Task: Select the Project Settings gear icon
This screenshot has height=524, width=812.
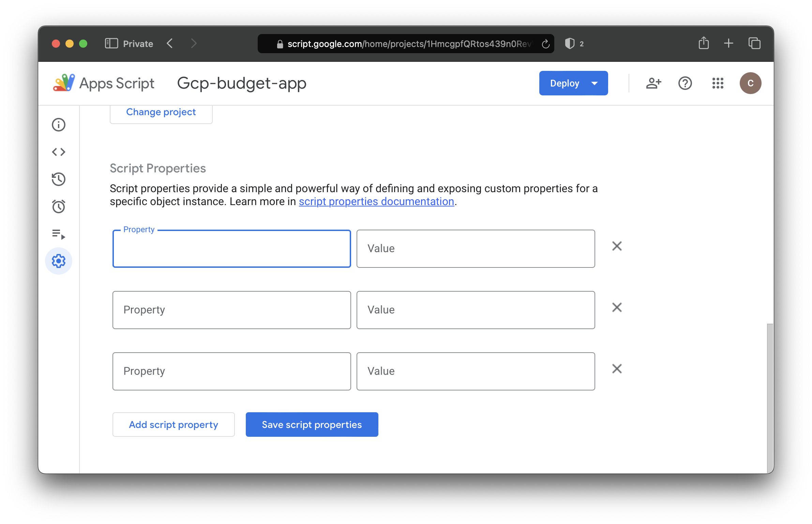Action: tap(59, 261)
